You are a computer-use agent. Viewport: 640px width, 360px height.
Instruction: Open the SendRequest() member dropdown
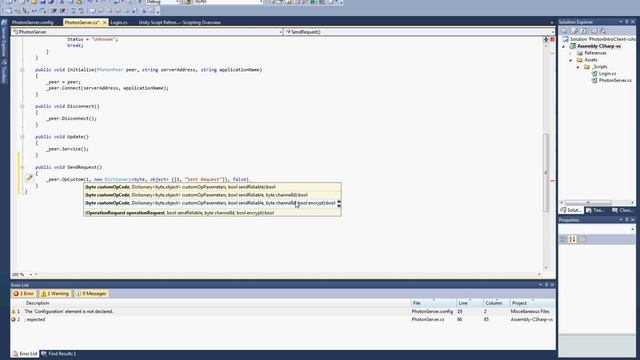pyautogui.click(x=553, y=32)
